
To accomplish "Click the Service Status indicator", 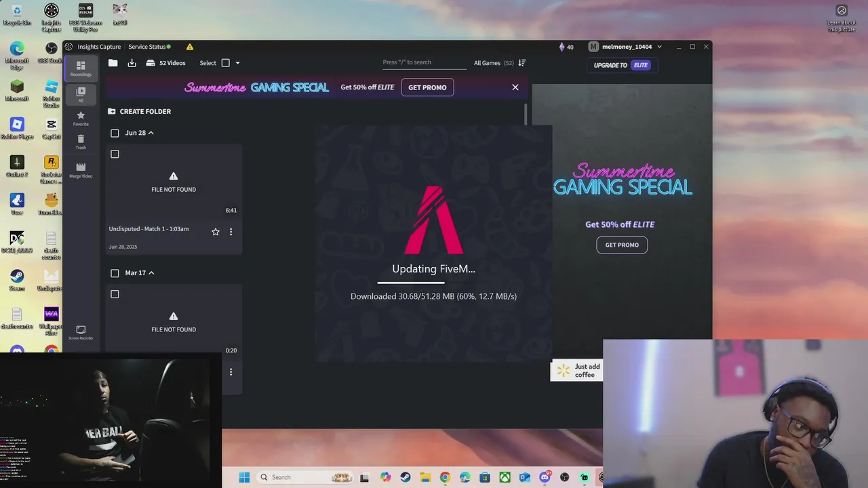I will 149,47.
